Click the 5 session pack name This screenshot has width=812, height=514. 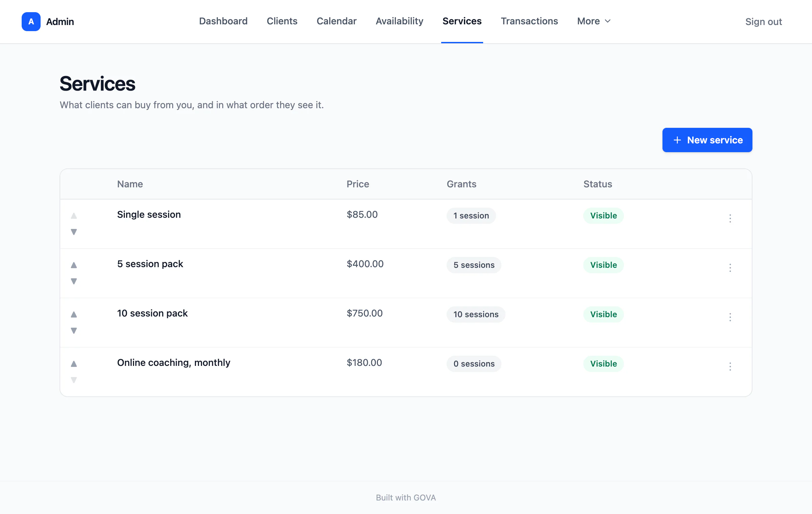point(150,264)
